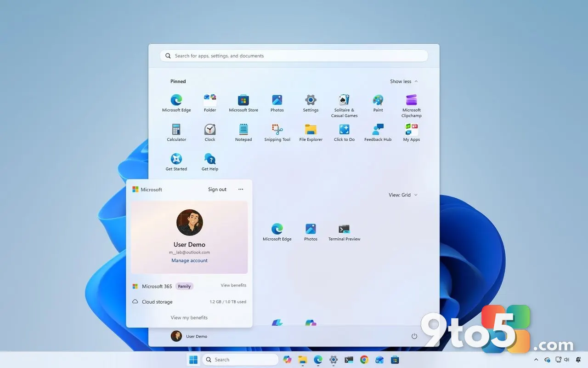Open the more options ellipsis in account card

(x=241, y=190)
